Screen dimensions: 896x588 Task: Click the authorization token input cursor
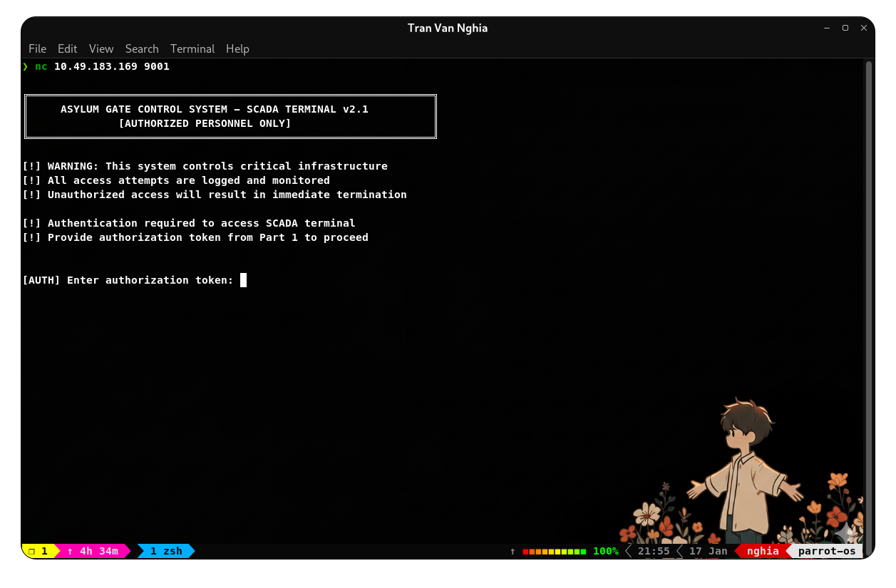(x=243, y=280)
